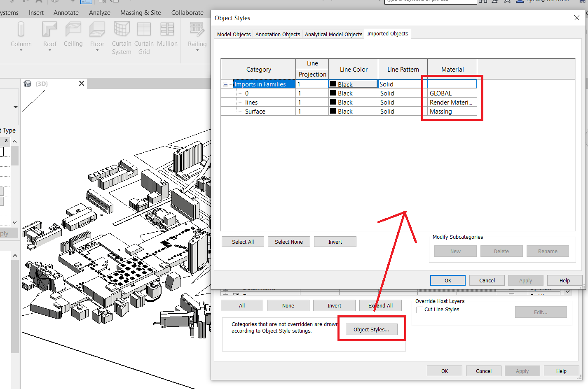Open the Solid line pattern dropdown for Surface
This screenshot has width=588, height=389.
point(402,111)
